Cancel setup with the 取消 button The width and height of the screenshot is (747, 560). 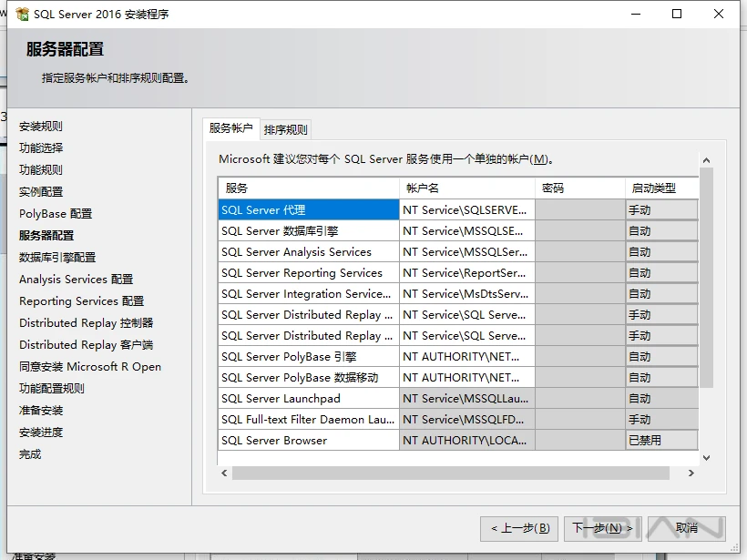[687, 528]
